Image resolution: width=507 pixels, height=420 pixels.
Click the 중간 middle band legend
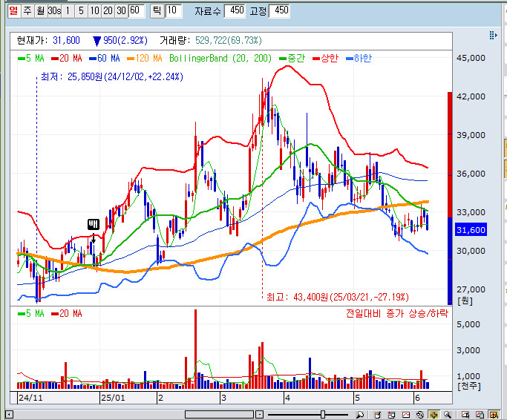point(292,59)
